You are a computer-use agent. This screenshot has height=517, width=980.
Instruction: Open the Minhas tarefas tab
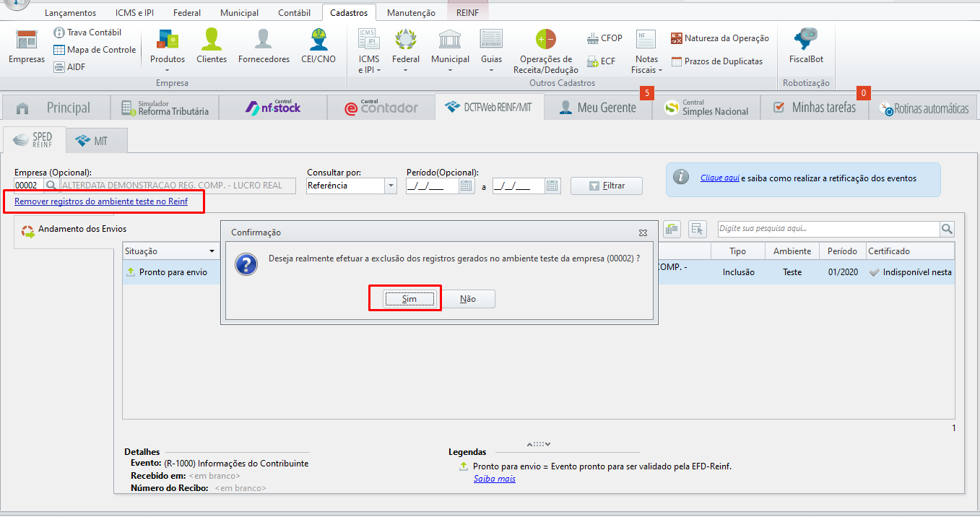point(815,108)
